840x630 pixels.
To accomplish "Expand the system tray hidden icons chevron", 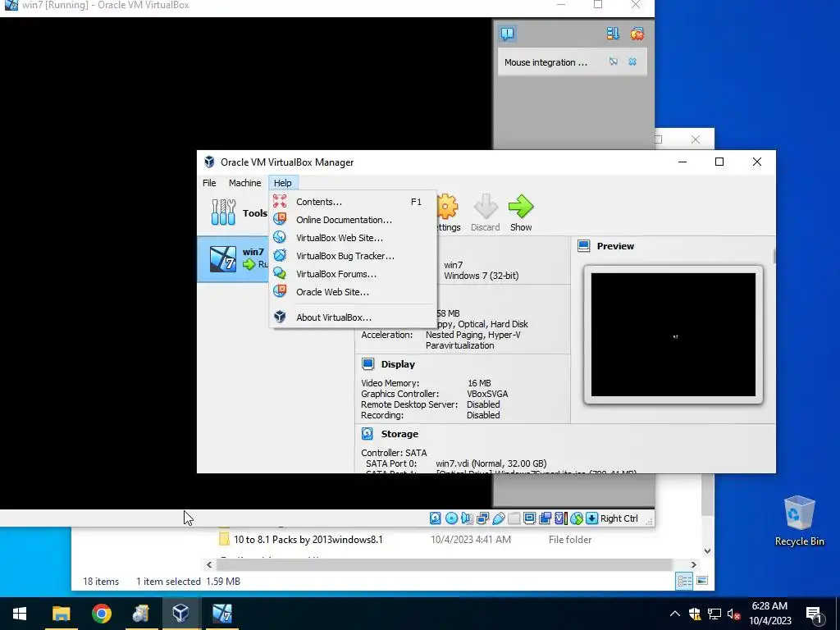I will (x=675, y=614).
